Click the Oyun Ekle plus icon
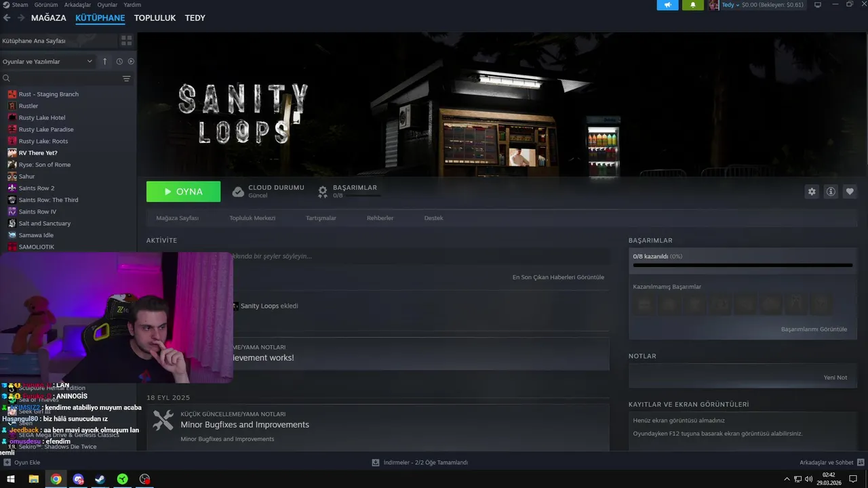Screen dimensions: 868x488 [x=7, y=462]
